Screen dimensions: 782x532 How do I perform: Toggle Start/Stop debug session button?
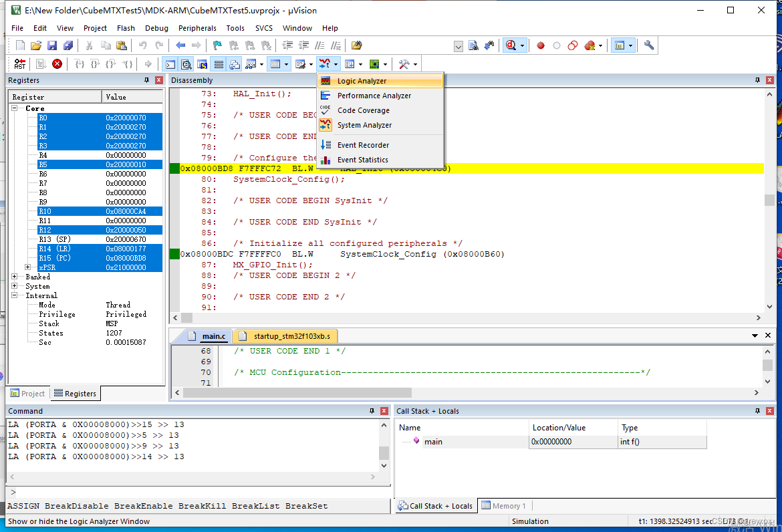tap(511, 45)
